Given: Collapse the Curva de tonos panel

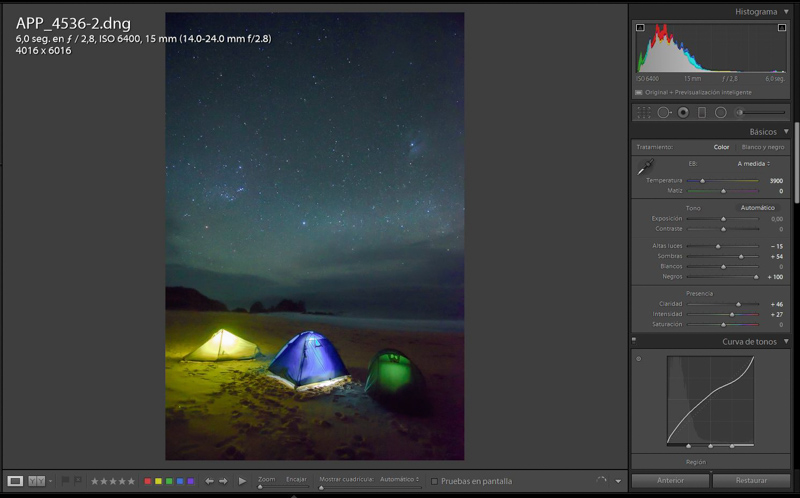Looking at the screenshot, I should coord(786,342).
